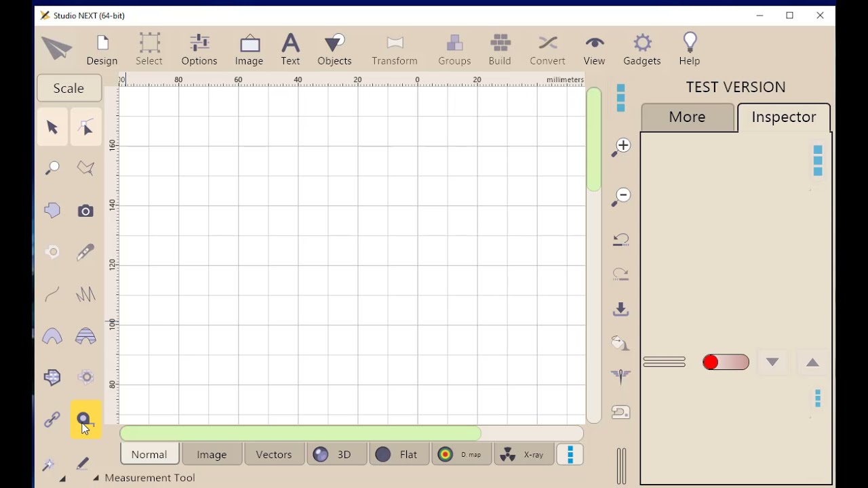
Task: Click the down arrow in Inspector
Action: [772, 363]
